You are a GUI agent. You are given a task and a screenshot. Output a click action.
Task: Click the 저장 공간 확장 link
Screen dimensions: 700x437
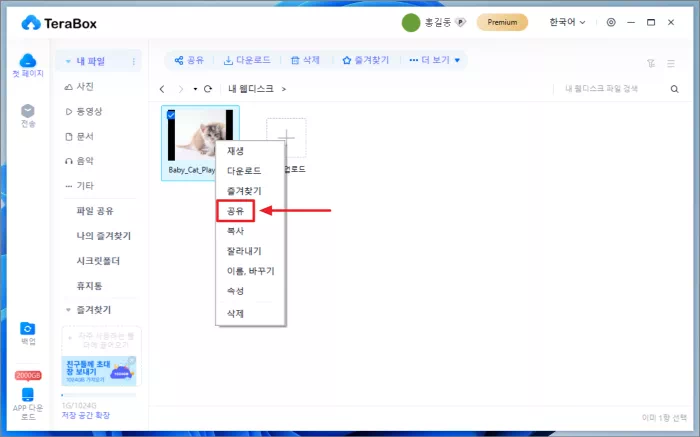(x=86, y=416)
